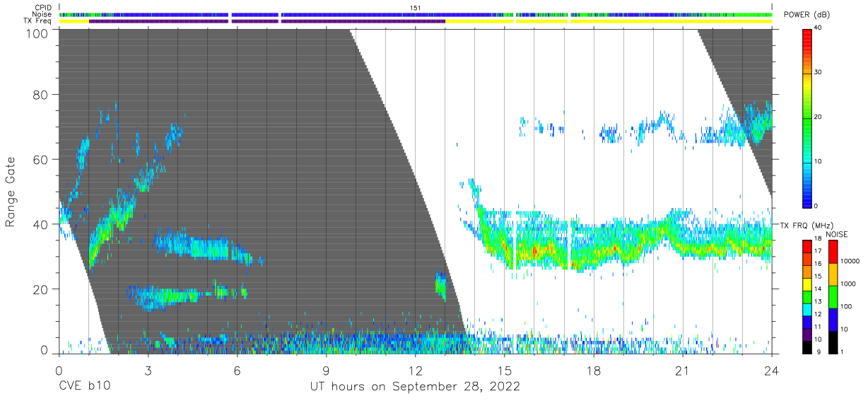Click the 15 label on TX frequency legend
Viewport: 868px width, 401px height.
pyautogui.click(x=818, y=277)
